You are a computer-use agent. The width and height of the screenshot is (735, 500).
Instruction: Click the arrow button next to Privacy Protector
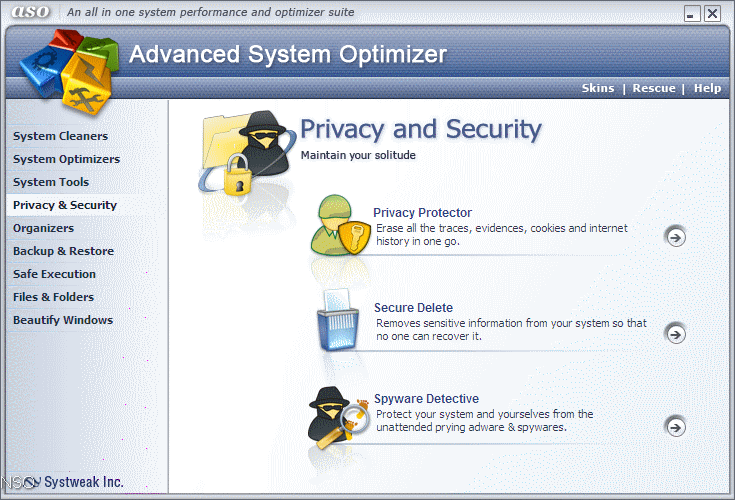[675, 238]
